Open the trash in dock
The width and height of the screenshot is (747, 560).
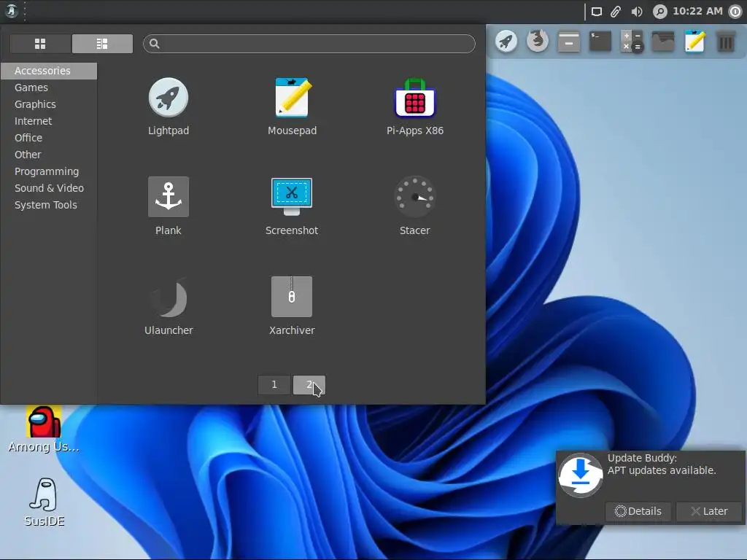pyautogui.click(x=726, y=42)
